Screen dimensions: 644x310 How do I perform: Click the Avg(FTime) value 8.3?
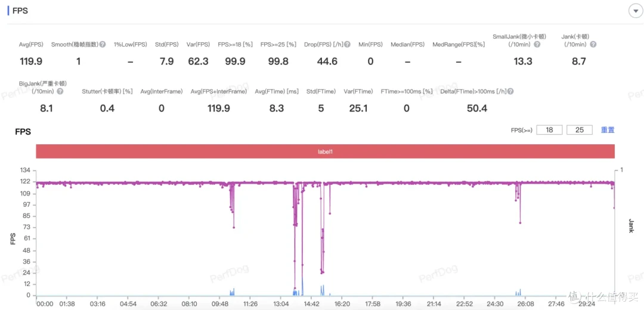[x=277, y=108]
